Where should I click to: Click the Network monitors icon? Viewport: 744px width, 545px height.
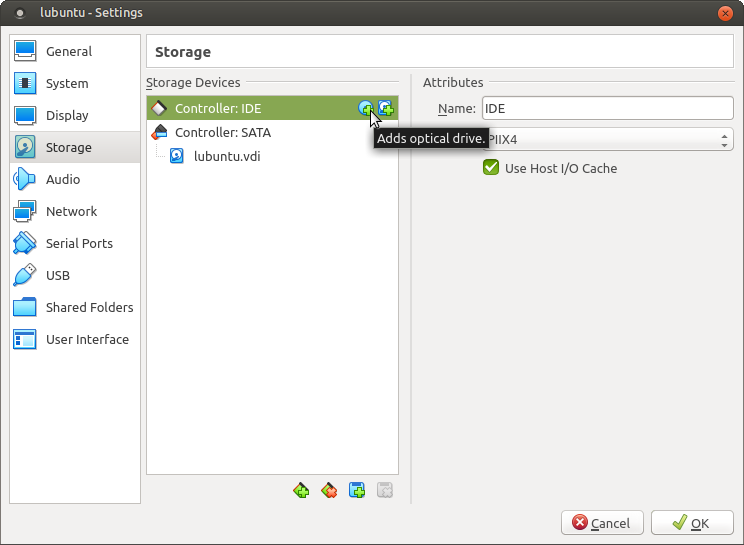point(25,212)
